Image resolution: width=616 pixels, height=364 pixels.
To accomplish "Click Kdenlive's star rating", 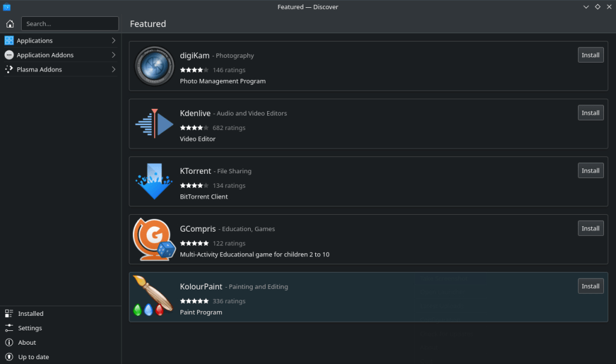I will tap(194, 128).
